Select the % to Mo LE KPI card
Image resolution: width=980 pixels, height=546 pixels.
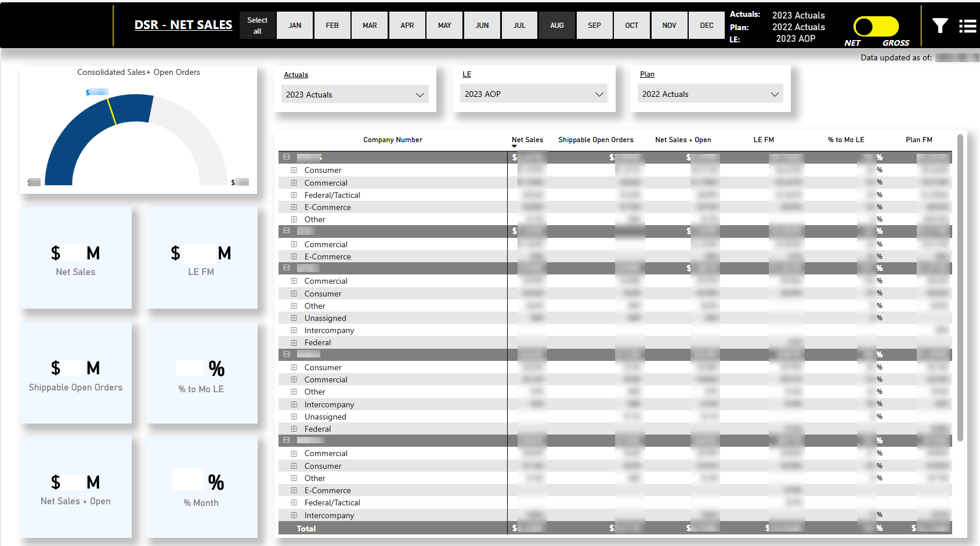(201, 373)
